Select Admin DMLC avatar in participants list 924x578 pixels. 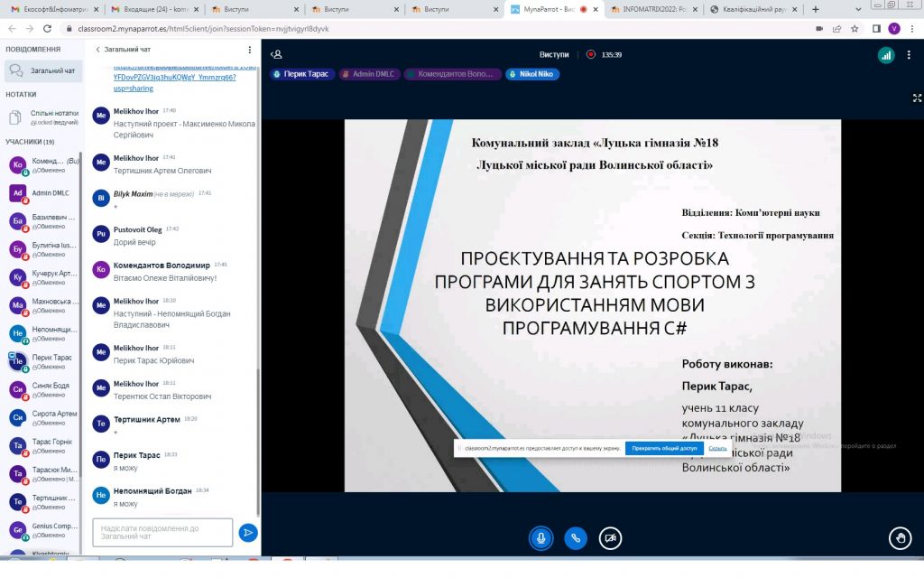(17, 192)
